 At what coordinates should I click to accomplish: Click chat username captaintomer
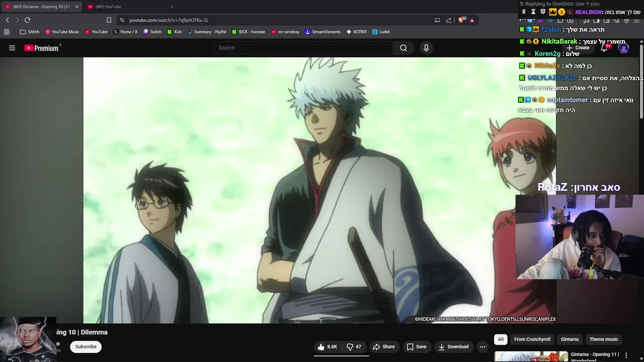(x=567, y=100)
